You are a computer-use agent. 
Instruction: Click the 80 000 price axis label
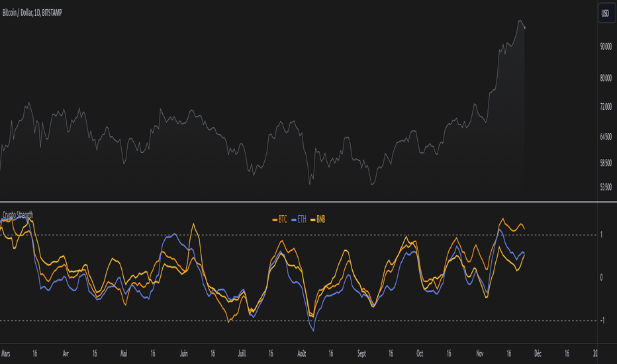606,78
